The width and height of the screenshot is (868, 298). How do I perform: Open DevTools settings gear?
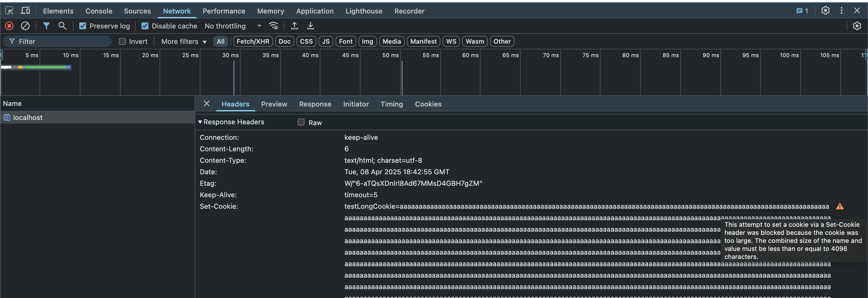pyautogui.click(x=825, y=11)
